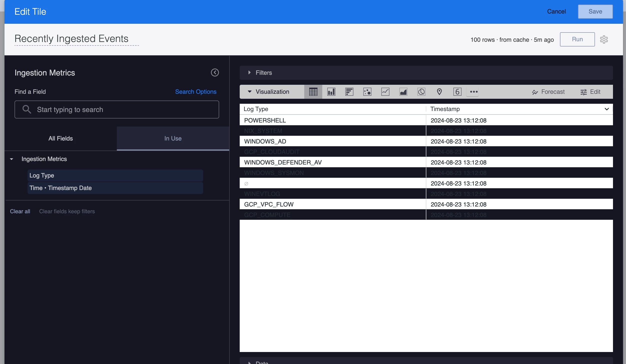Select the single value visualization icon
This screenshot has width=626, height=364.
(x=457, y=92)
